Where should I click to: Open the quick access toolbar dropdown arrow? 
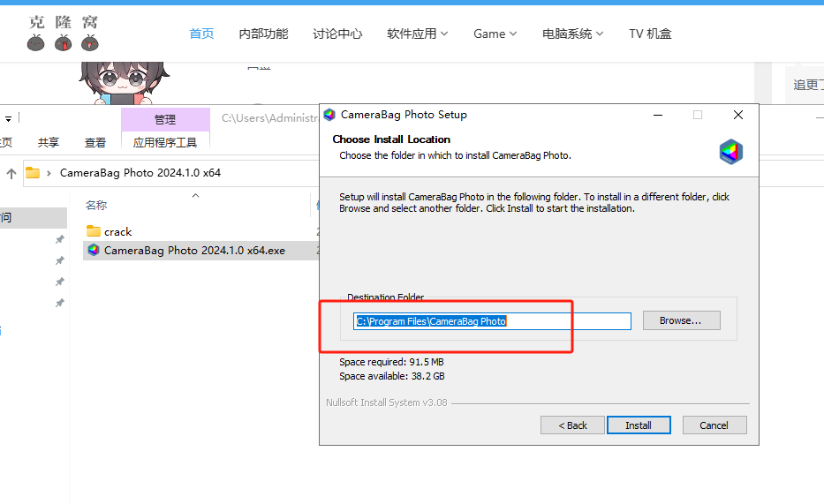click(x=9, y=119)
